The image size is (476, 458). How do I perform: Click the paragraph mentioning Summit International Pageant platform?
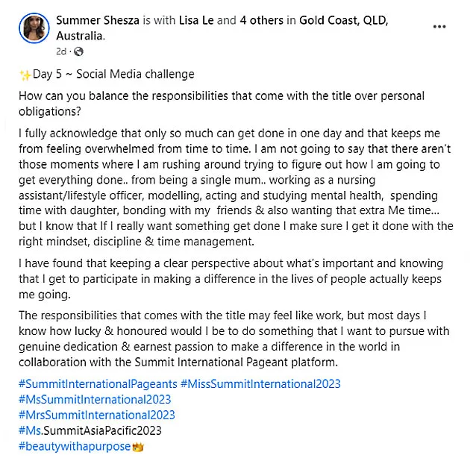[x=234, y=339]
